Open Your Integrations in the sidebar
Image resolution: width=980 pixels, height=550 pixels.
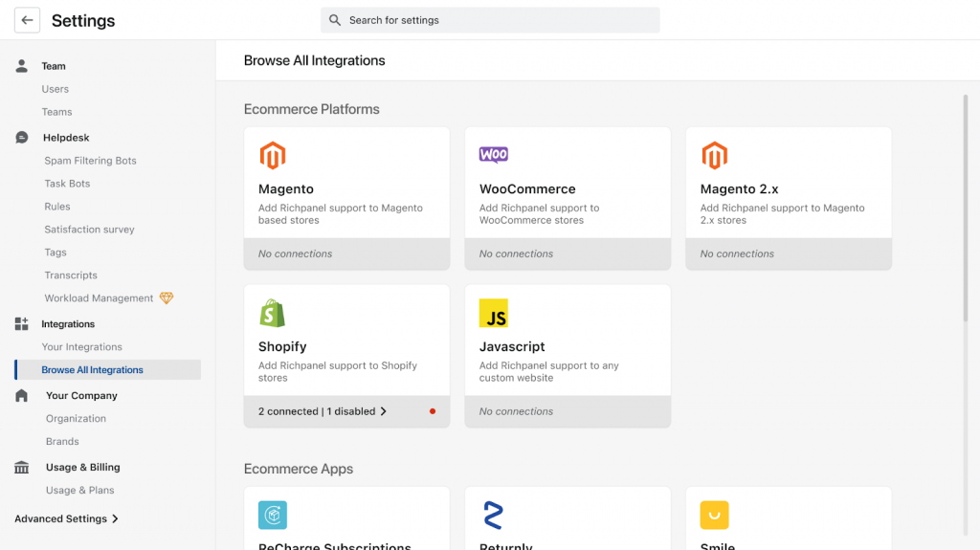(x=82, y=347)
